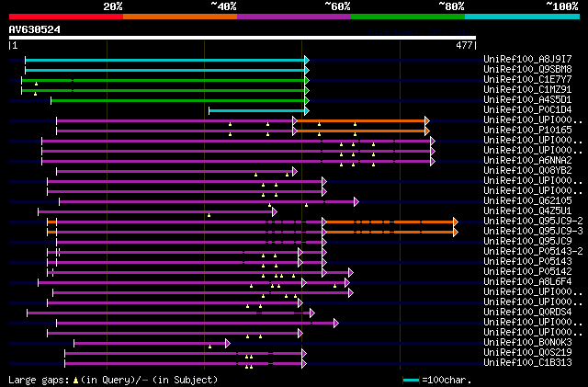This screenshot has height=387, width=588.
Task: Select the UniRef100_A8L6F4 label
Action: [527, 282]
